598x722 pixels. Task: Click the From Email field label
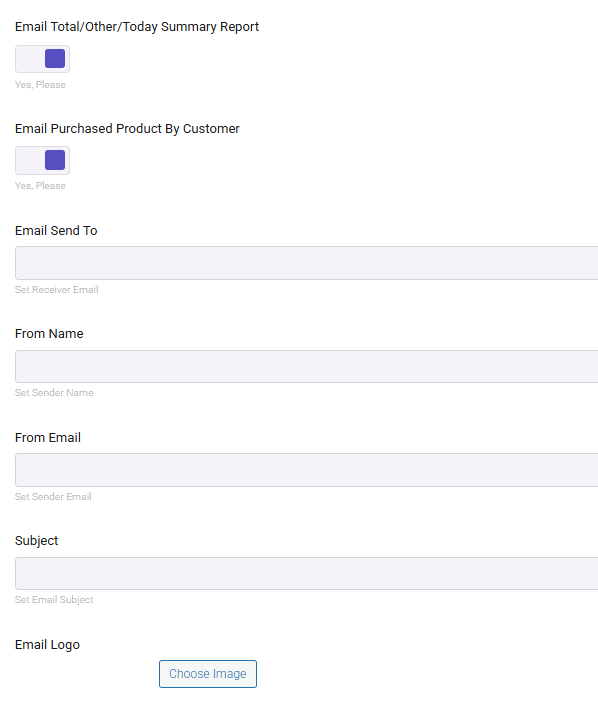[x=48, y=437]
